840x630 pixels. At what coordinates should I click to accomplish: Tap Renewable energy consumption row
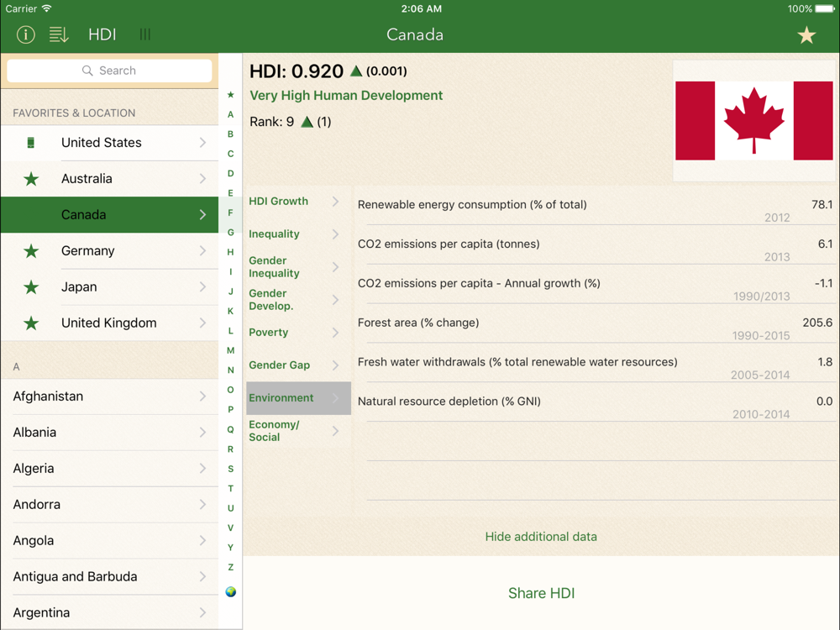tap(595, 206)
